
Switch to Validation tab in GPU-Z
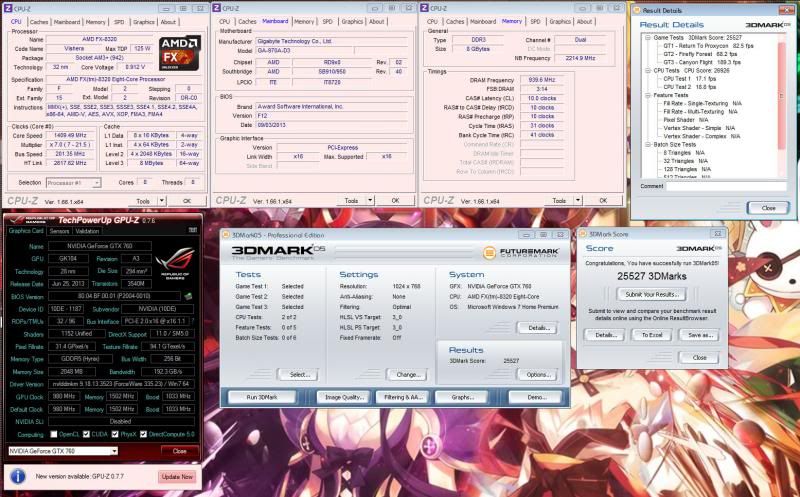[x=87, y=231]
